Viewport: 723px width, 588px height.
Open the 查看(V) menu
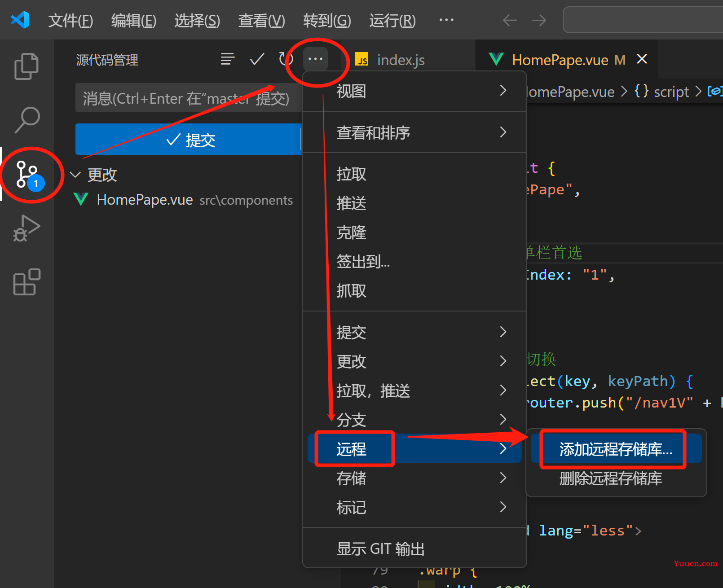tap(261, 20)
